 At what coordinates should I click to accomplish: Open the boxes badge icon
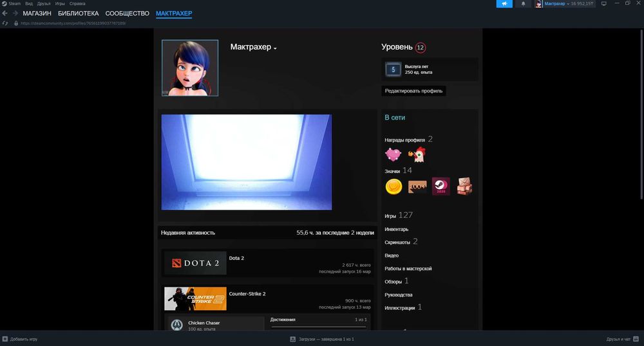point(464,187)
